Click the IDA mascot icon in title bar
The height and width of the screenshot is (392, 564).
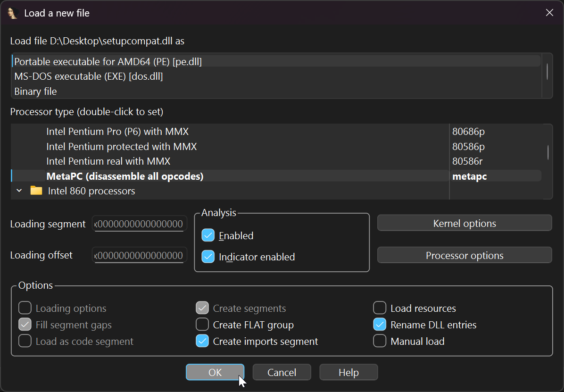pyautogui.click(x=13, y=13)
